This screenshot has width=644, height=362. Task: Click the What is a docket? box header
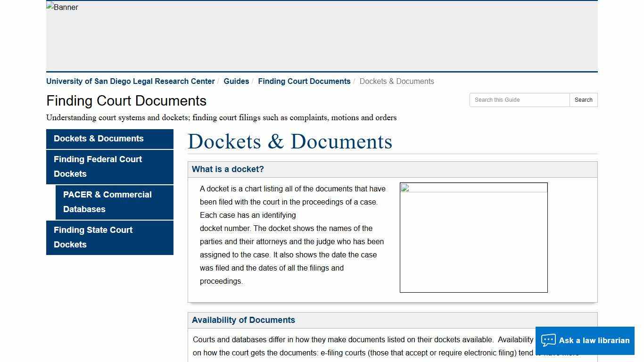(x=228, y=169)
